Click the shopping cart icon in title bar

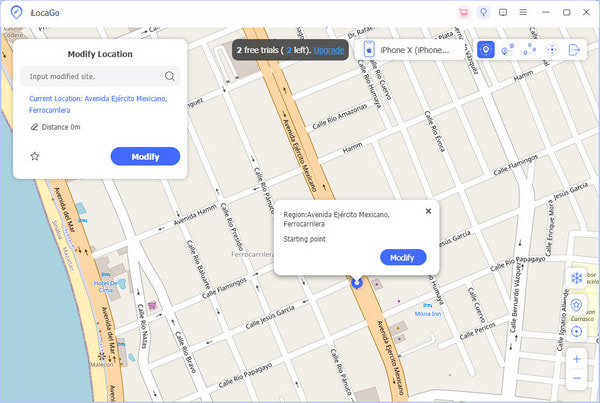point(463,12)
